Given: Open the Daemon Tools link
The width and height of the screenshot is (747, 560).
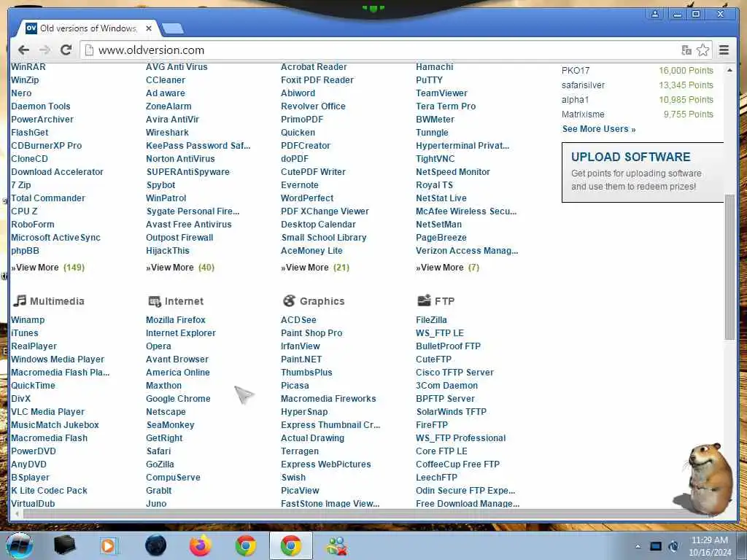Looking at the screenshot, I should point(41,106).
